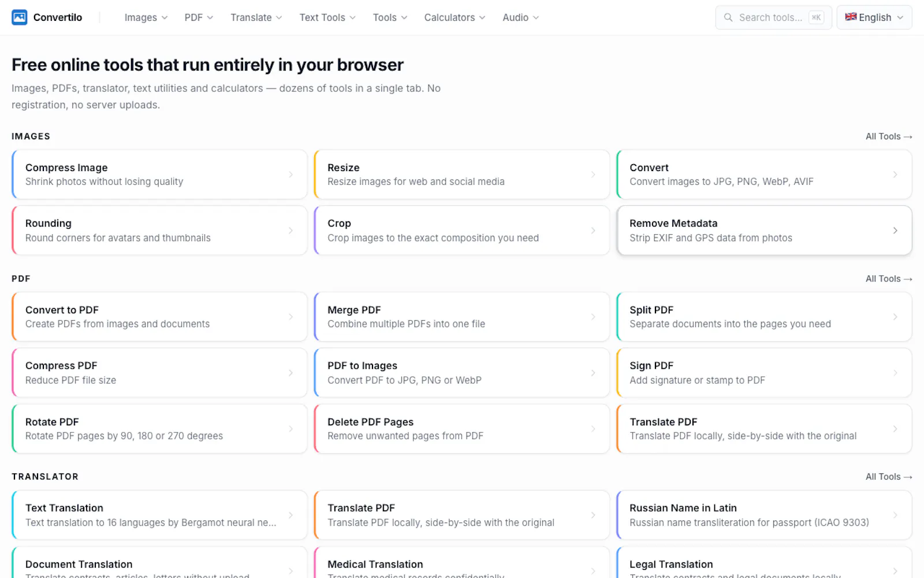This screenshot has width=924, height=578.
Task: Click the search magnifier icon
Action: tap(728, 17)
